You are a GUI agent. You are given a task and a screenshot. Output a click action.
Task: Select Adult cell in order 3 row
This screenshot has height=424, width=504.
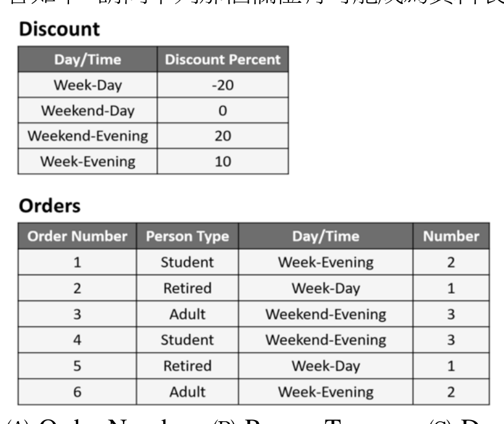pos(187,314)
